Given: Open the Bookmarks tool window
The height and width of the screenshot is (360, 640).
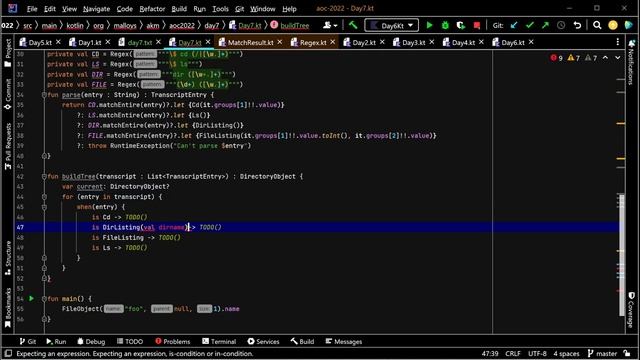Looking at the screenshot, I should click(x=8, y=307).
